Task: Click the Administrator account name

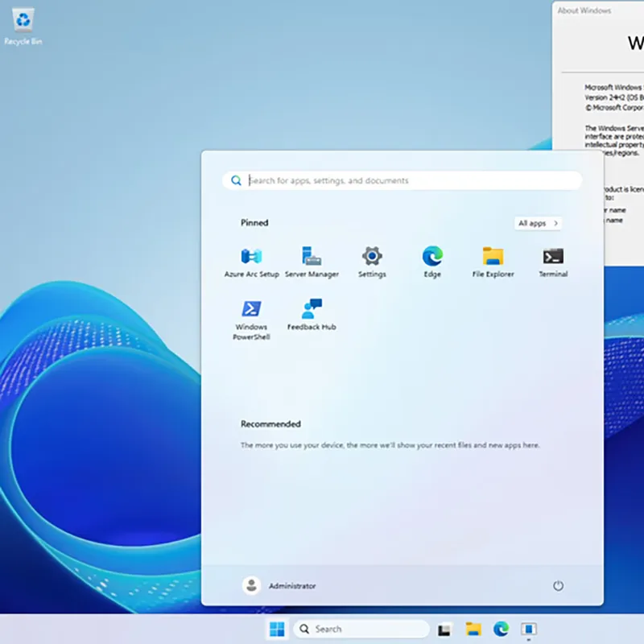Action: 292,586
